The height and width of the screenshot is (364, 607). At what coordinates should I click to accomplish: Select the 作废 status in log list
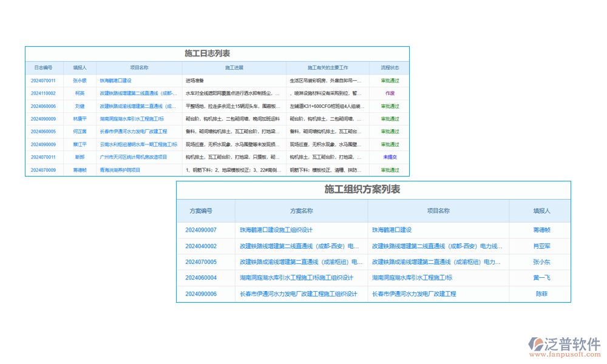click(x=390, y=93)
